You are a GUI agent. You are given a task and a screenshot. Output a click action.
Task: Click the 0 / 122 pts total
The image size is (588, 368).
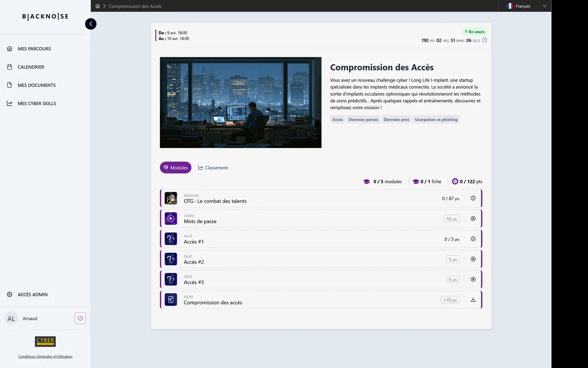467,182
